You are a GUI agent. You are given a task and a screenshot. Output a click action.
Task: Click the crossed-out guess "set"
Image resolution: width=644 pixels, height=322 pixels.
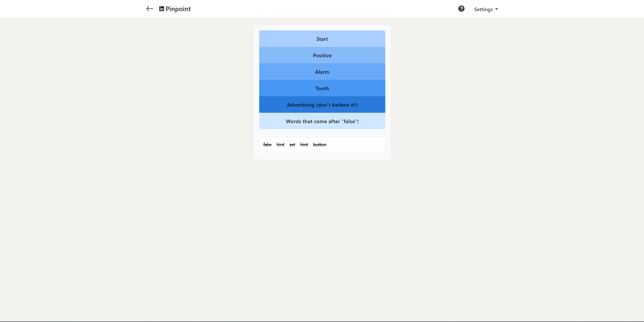tap(292, 145)
